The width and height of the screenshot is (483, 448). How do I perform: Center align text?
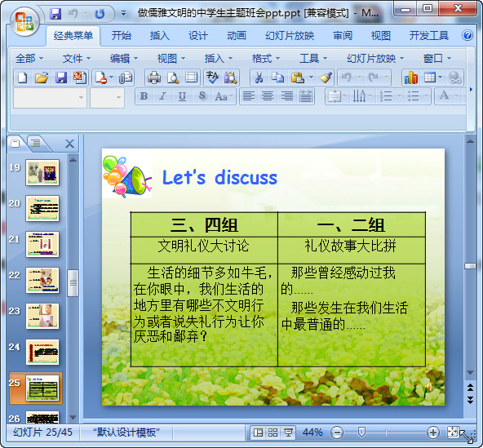pos(268,96)
